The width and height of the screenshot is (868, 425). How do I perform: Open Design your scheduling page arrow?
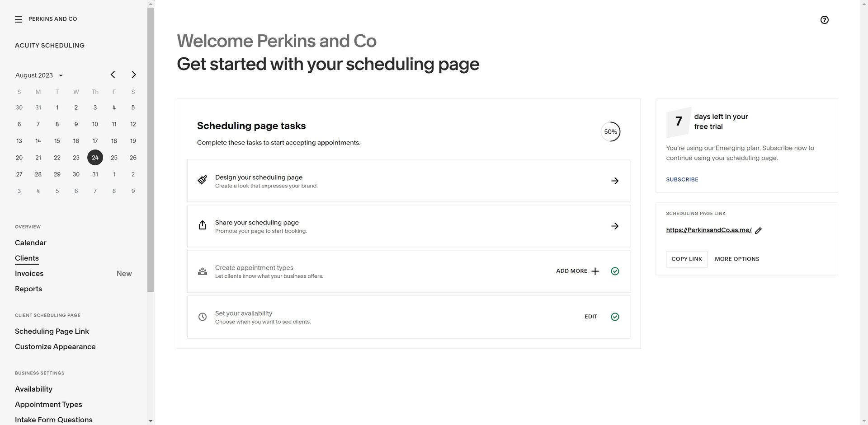point(614,181)
